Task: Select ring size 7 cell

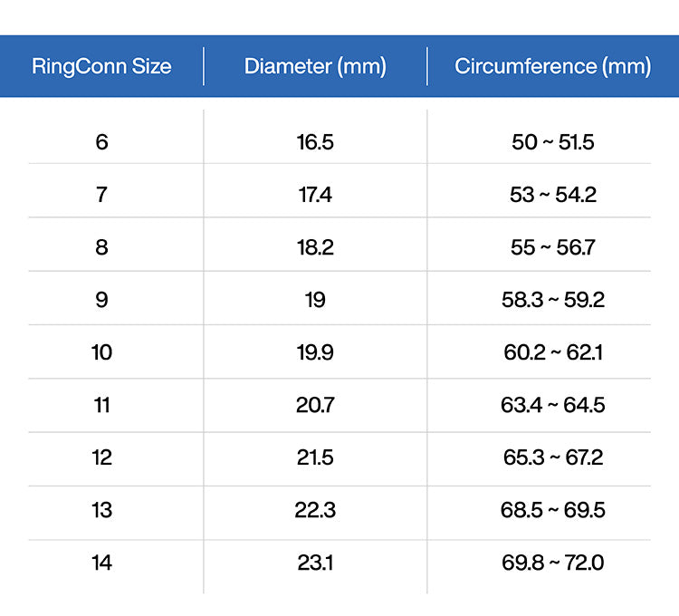Action: (101, 195)
